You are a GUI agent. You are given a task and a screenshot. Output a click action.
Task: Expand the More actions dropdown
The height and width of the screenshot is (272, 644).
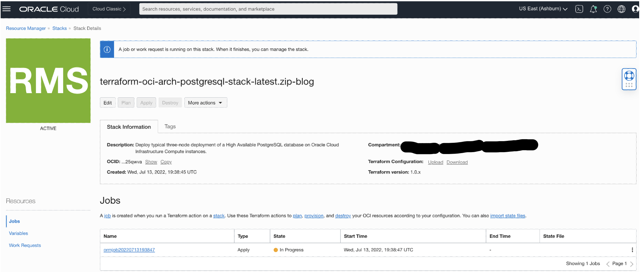[206, 103]
